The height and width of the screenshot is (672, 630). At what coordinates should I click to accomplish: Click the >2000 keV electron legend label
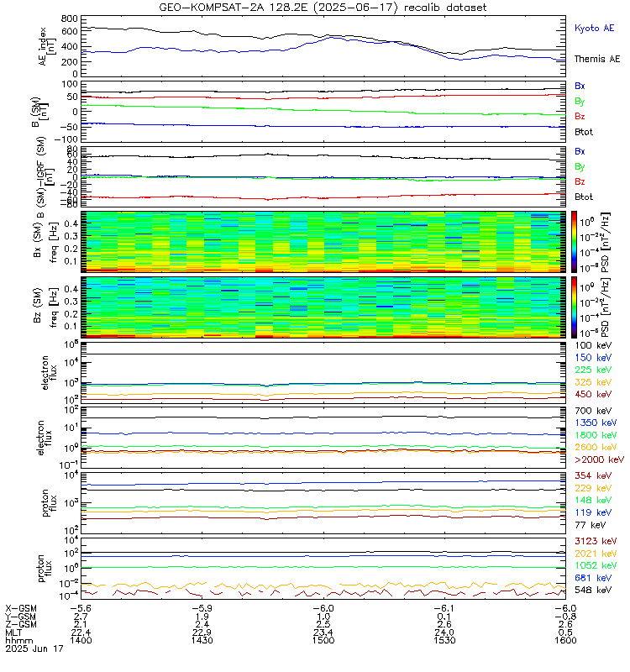[x=599, y=459]
